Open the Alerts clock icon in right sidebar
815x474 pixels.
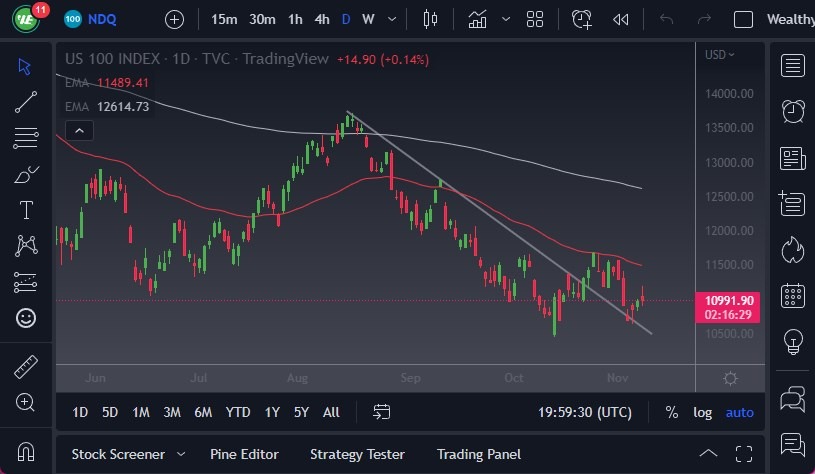click(794, 111)
